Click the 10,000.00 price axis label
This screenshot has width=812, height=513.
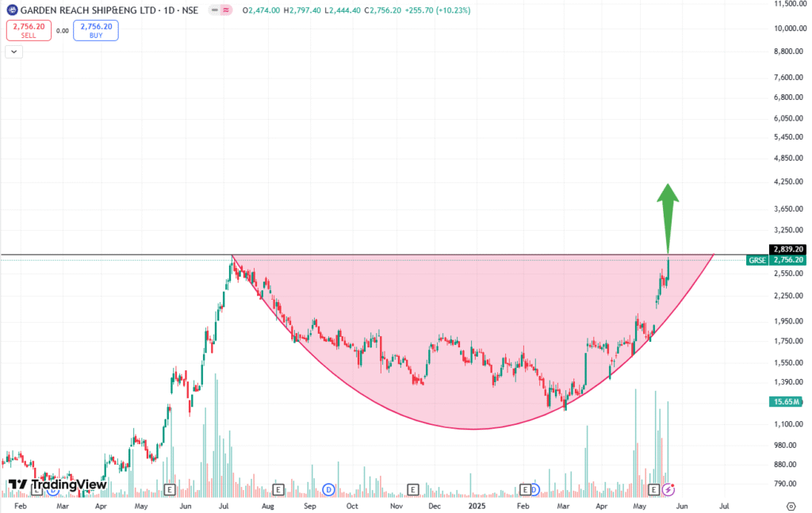(x=790, y=29)
